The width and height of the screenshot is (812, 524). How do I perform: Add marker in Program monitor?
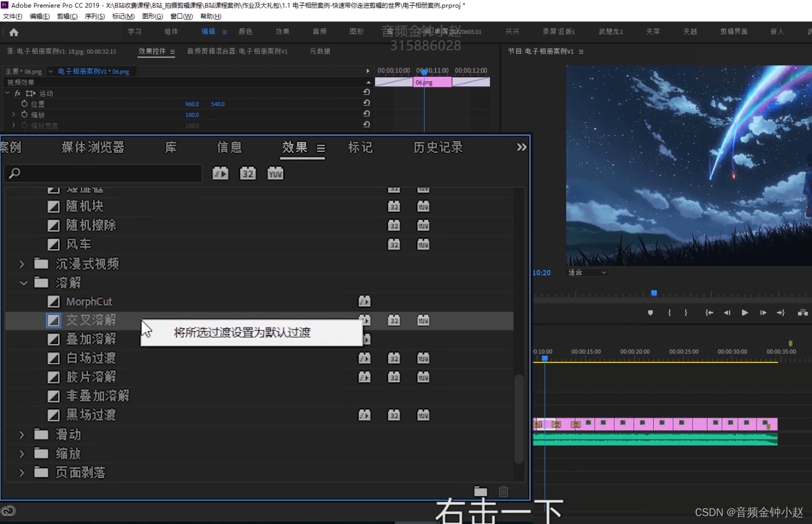(651, 312)
